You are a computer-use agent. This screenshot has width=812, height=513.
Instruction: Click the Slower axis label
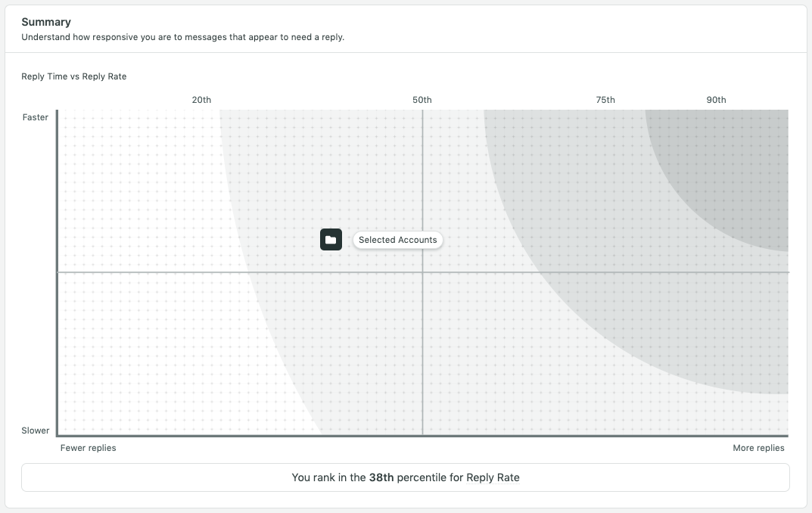36,431
